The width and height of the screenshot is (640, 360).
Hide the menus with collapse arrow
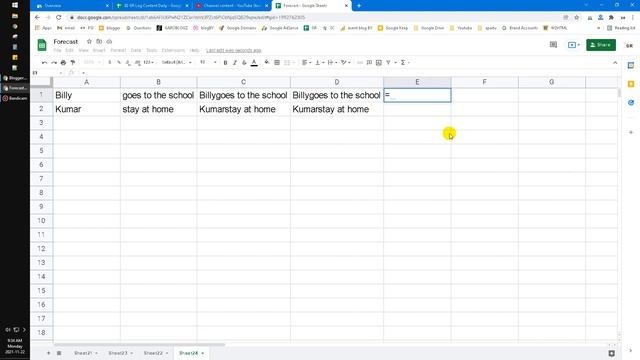tap(615, 62)
